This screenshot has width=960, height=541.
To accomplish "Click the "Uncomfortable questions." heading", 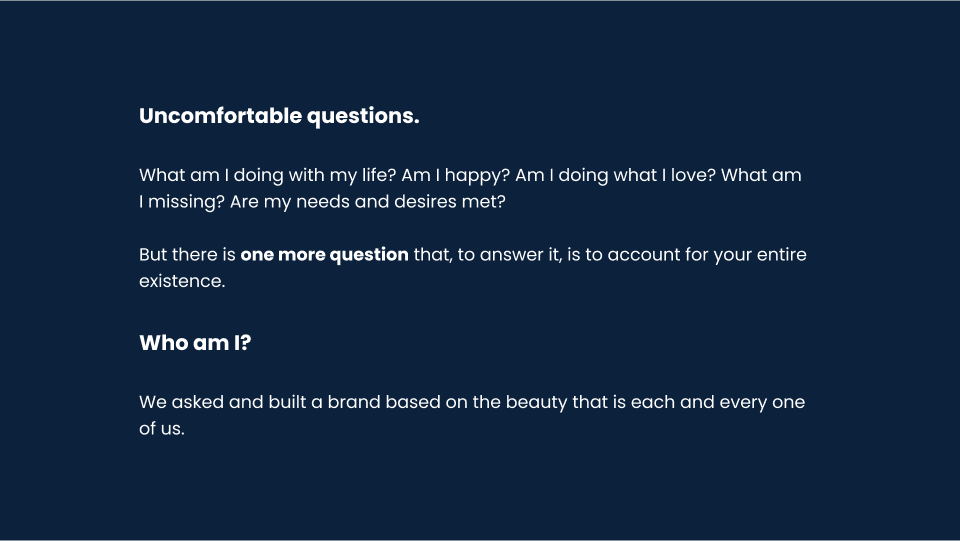I will coord(279,116).
